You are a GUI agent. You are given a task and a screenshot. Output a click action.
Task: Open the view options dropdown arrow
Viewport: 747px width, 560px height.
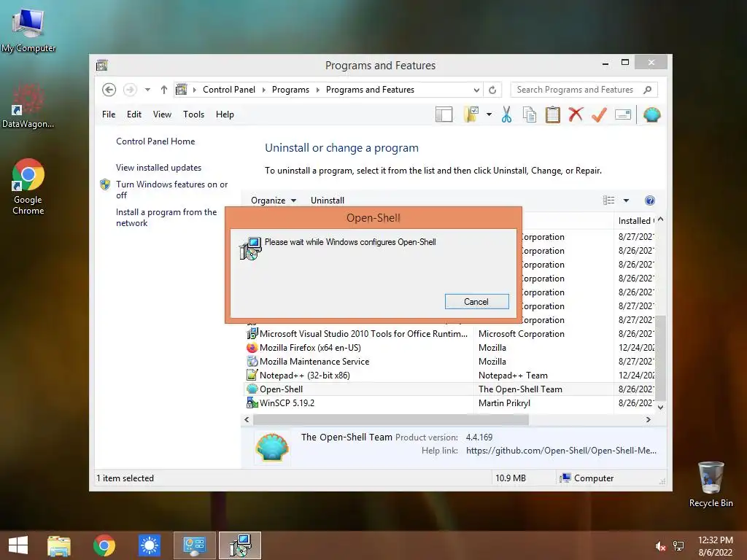click(626, 201)
